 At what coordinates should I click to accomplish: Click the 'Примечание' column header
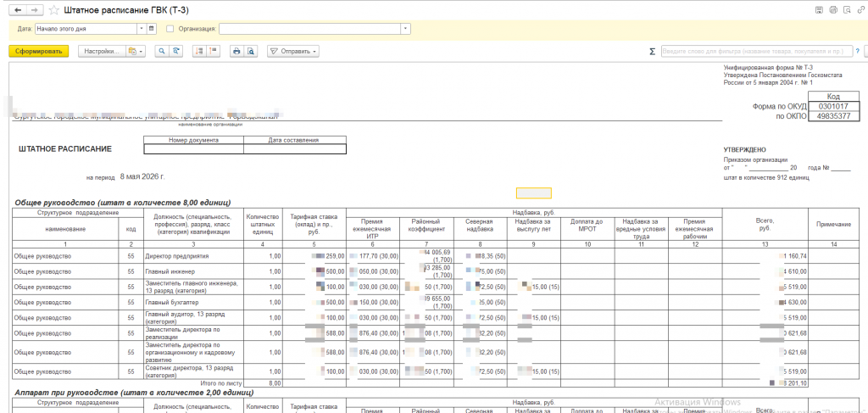tap(833, 224)
